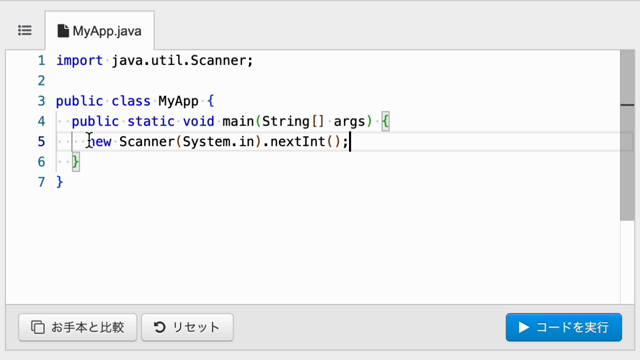This screenshot has width=640, height=360.
Task: Click the editor vertical scrollbar thumb
Action: point(627,136)
